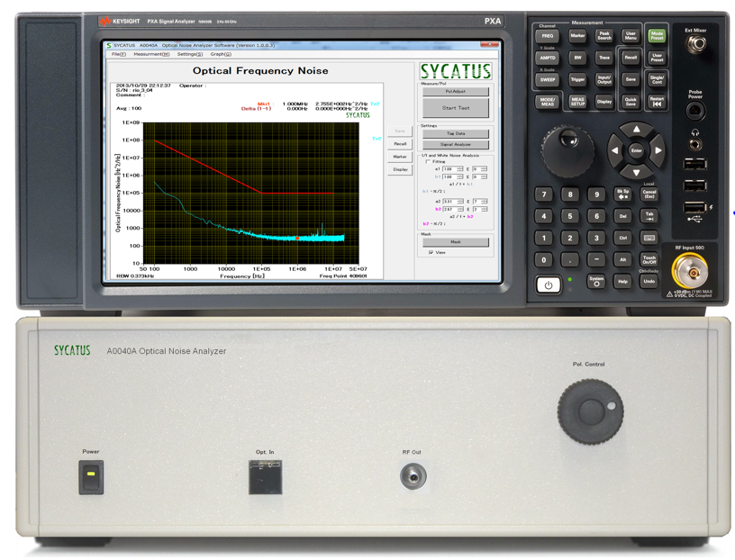Screen dimensions: 735x560
Task: Click the red marker dot on trace
Action: pyautogui.click(x=297, y=238)
